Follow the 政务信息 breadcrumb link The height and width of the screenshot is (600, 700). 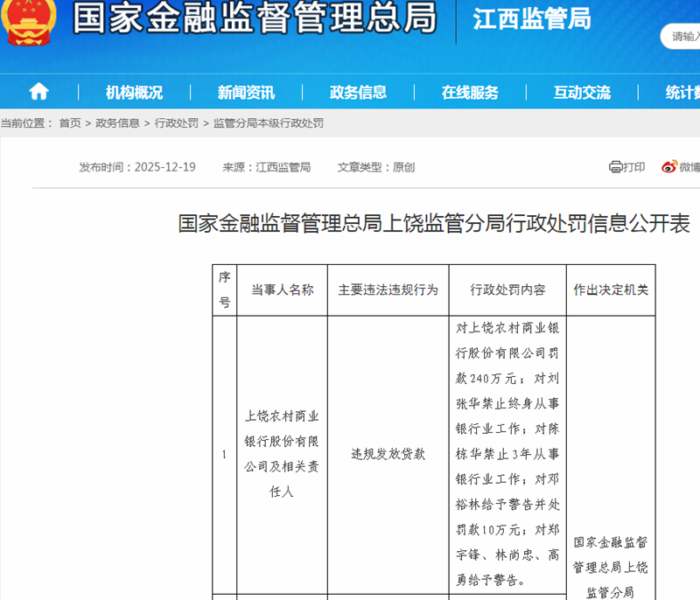117,123
